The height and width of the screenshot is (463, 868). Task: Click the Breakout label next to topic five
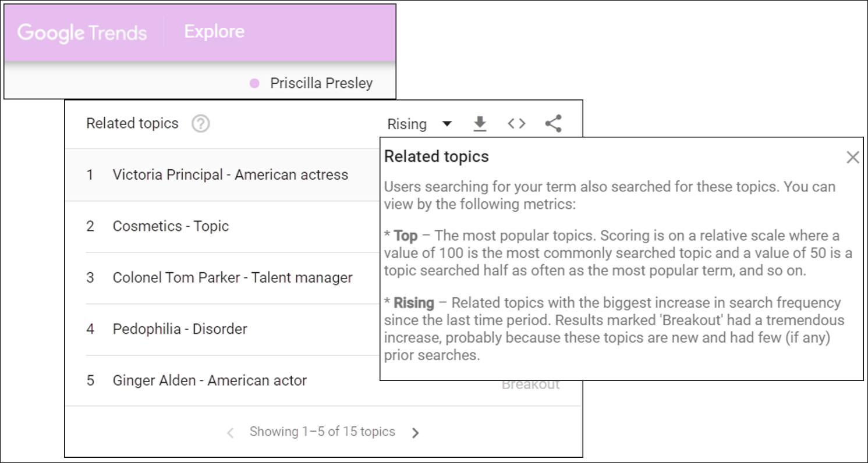click(x=530, y=384)
